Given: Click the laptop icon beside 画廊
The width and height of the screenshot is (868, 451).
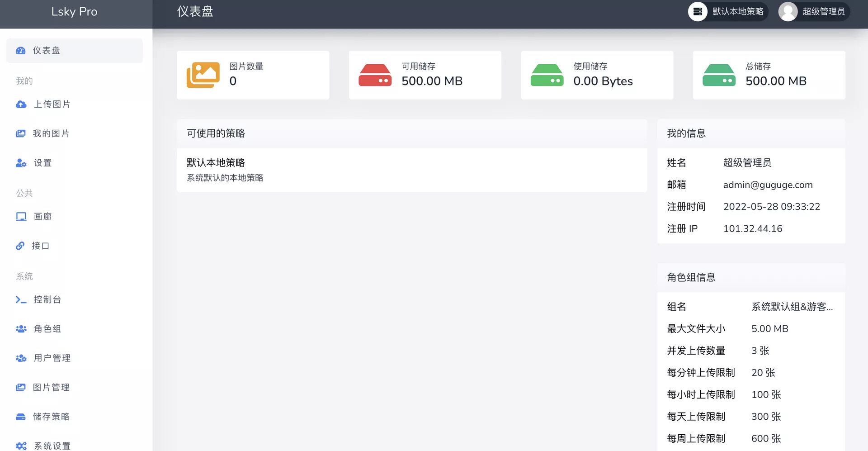Looking at the screenshot, I should click(21, 217).
